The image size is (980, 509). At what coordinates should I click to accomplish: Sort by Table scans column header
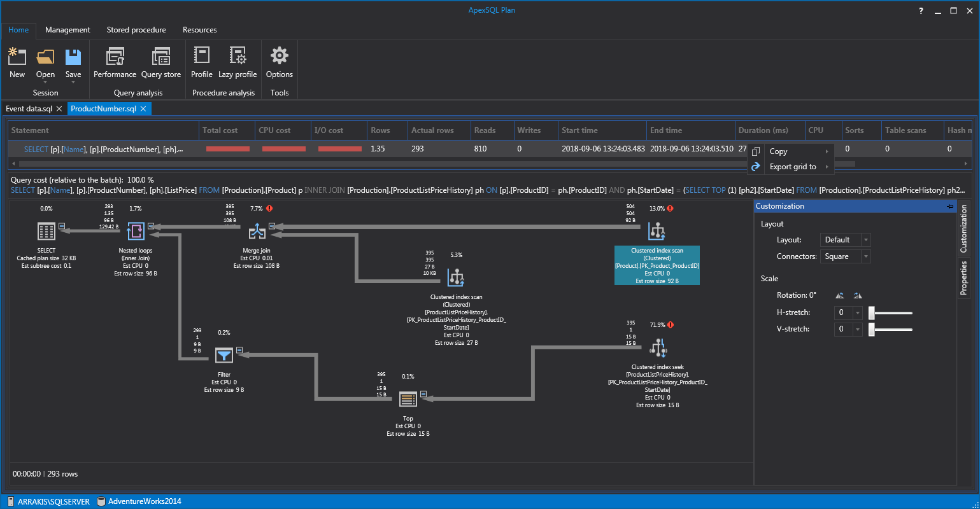913,130
